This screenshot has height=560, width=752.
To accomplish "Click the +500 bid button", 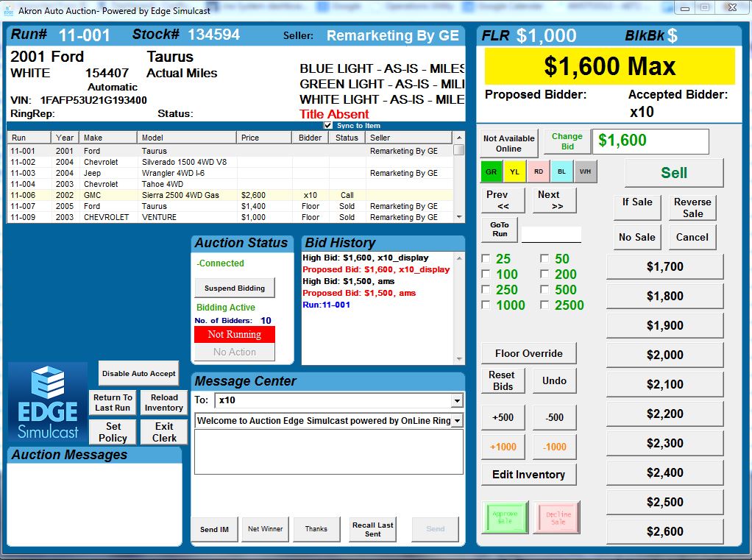I will tap(503, 417).
